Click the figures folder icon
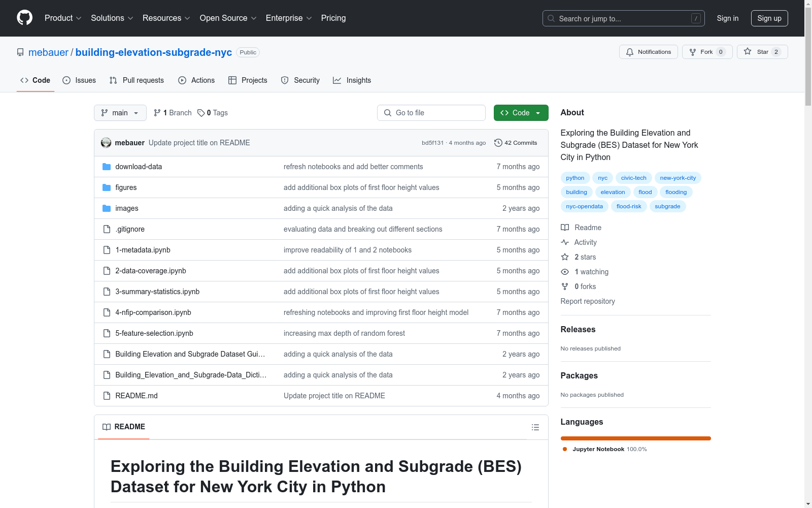 (107, 187)
